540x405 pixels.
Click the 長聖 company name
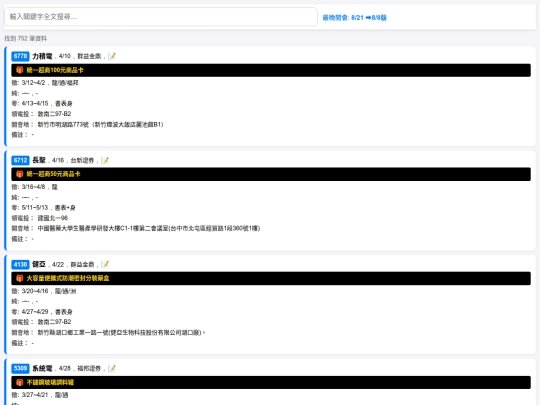click(x=39, y=160)
